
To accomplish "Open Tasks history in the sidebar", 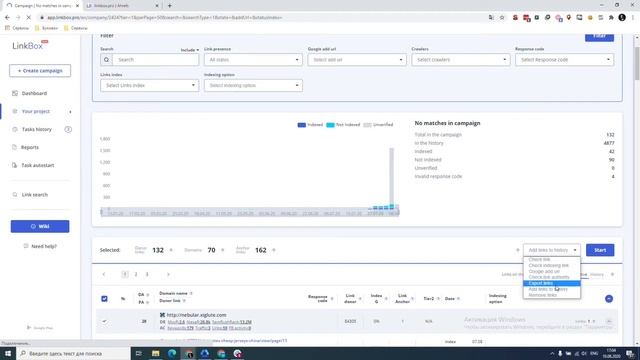I will pyautogui.click(x=36, y=129).
